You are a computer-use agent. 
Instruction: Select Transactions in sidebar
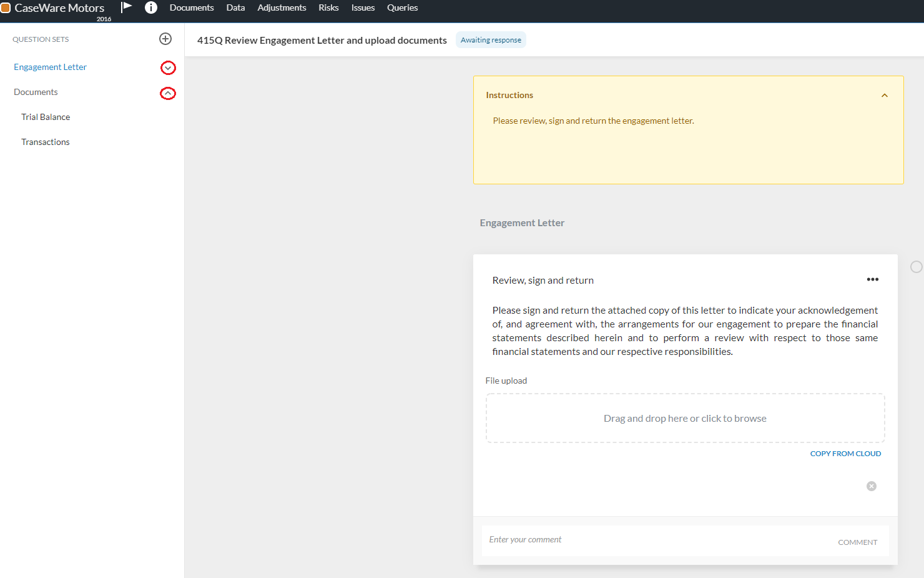click(46, 142)
